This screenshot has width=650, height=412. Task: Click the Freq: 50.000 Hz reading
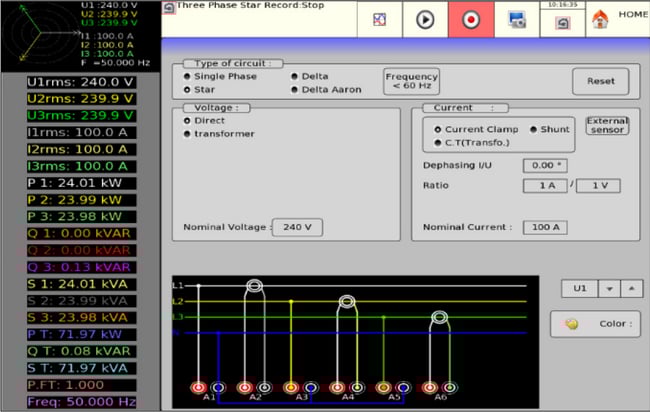81,402
